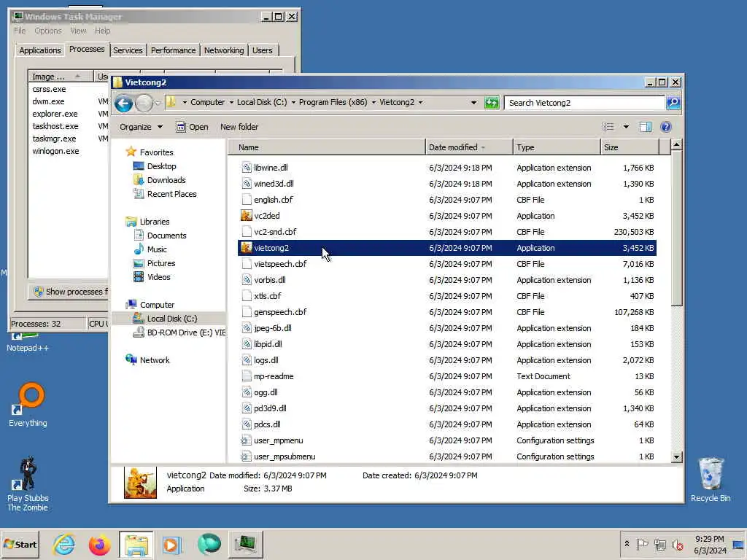Image resolution: width=747 pixels, height=560 pixels.
Task: Select the vc2ded application icon
Action: click(246, 216)
